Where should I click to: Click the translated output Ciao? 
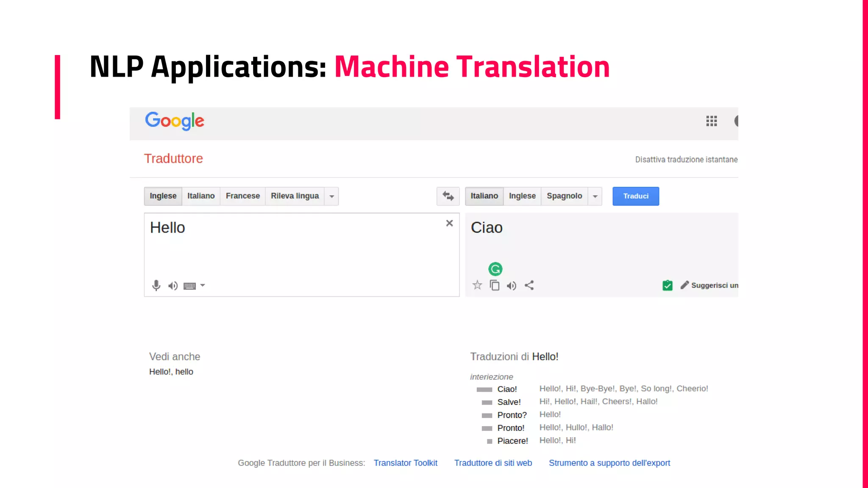point(487,228)
